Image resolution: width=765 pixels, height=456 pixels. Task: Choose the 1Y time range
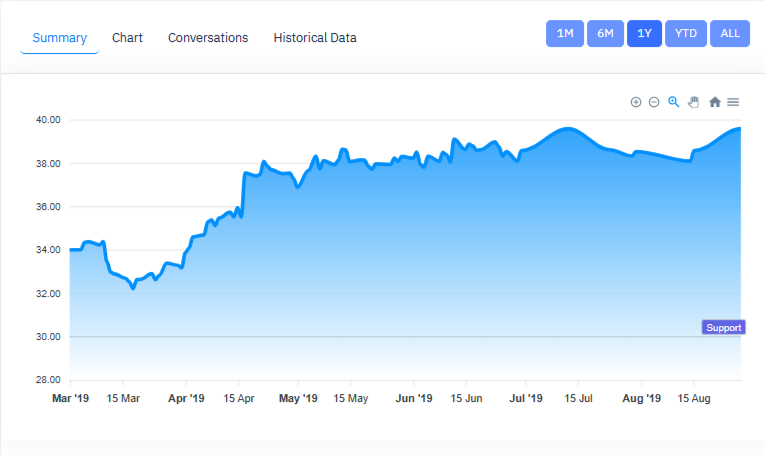point(645,33)
